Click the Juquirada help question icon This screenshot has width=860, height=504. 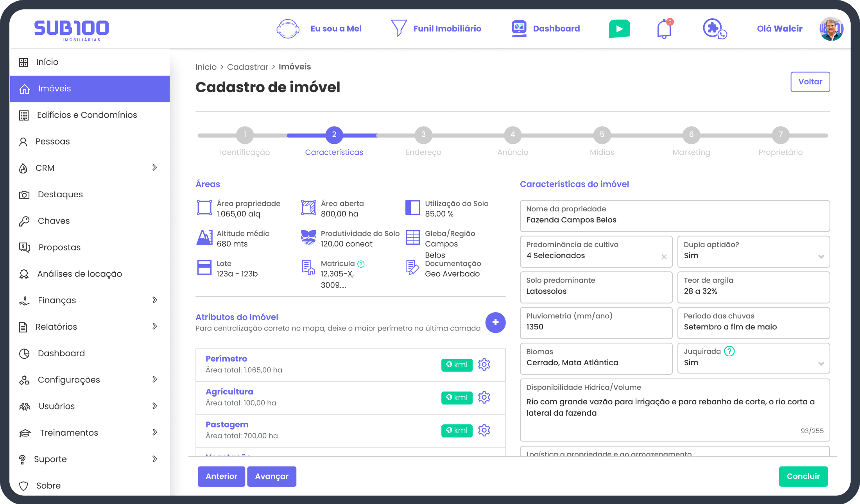729,351
